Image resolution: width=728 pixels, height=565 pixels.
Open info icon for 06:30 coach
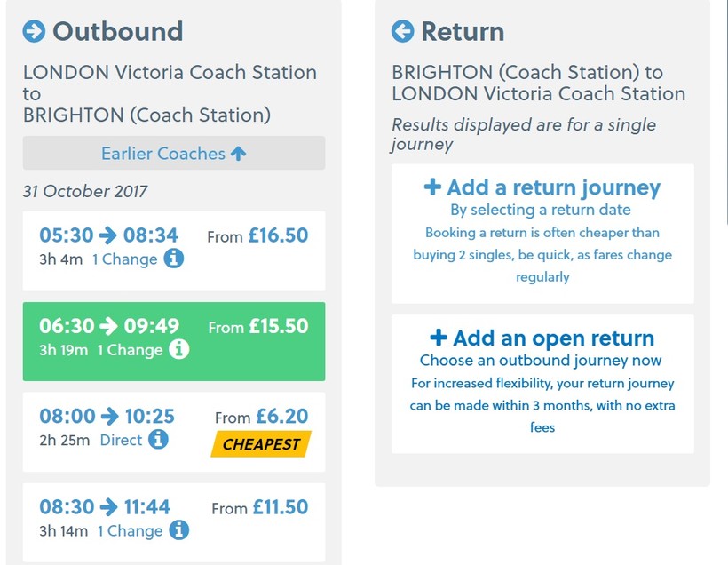pos(179,350)
